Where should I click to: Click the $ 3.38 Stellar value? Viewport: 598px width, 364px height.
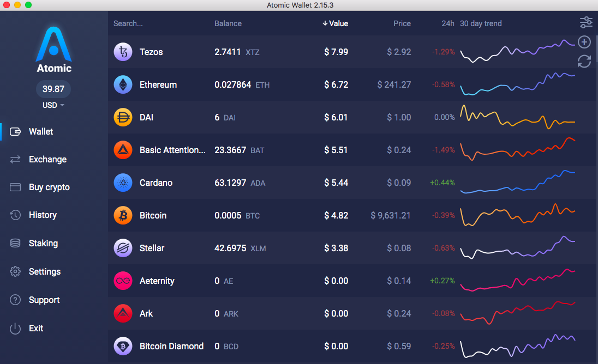coord(336,248)
